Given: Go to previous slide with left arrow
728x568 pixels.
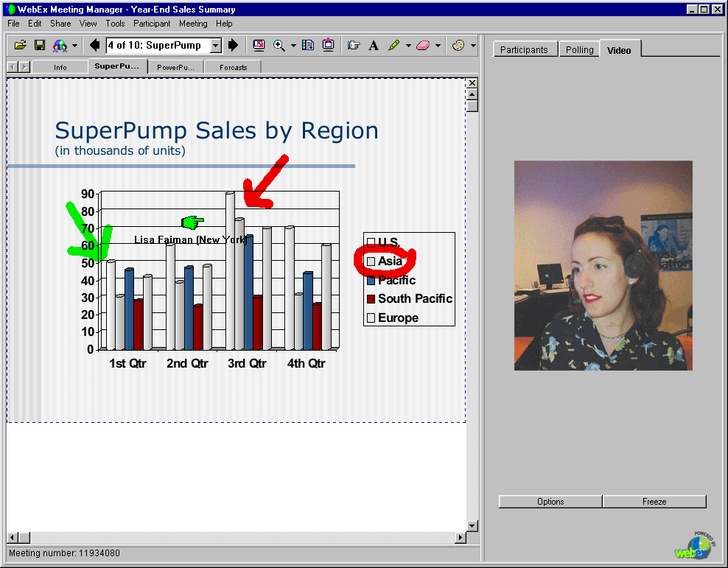Looking at the screenshot, I should click(95, 45).
